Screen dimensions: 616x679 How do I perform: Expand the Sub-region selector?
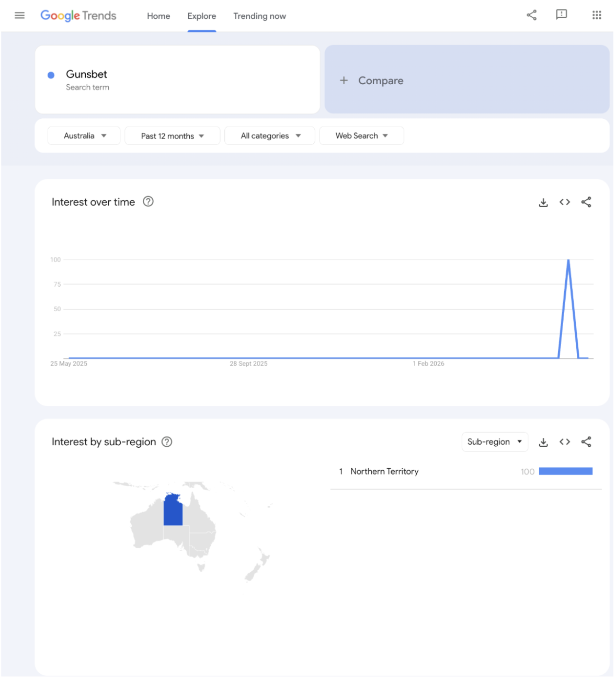click(x=495, y=442)
